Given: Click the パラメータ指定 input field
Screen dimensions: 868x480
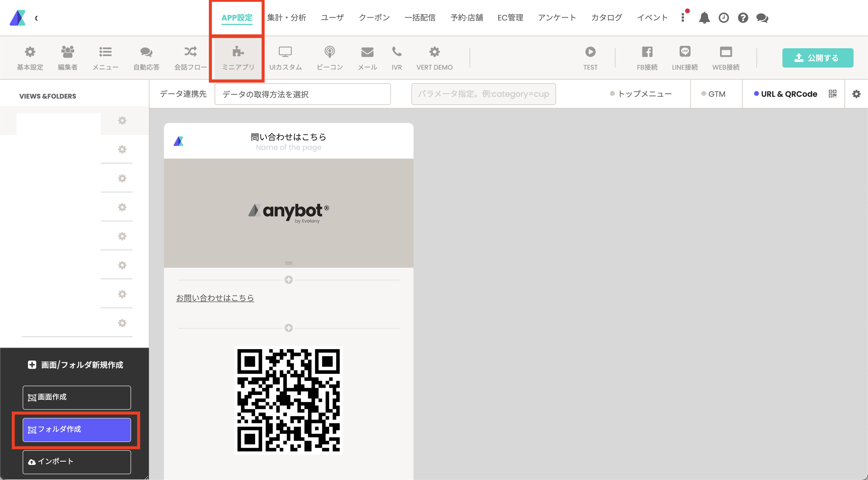Looking at the screenshot, I should [483, 94].
